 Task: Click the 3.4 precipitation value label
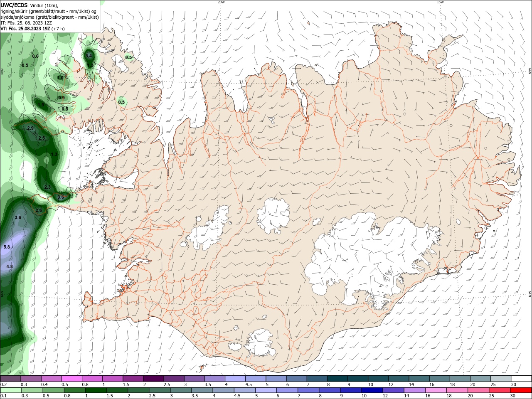[x=89, y=56]
